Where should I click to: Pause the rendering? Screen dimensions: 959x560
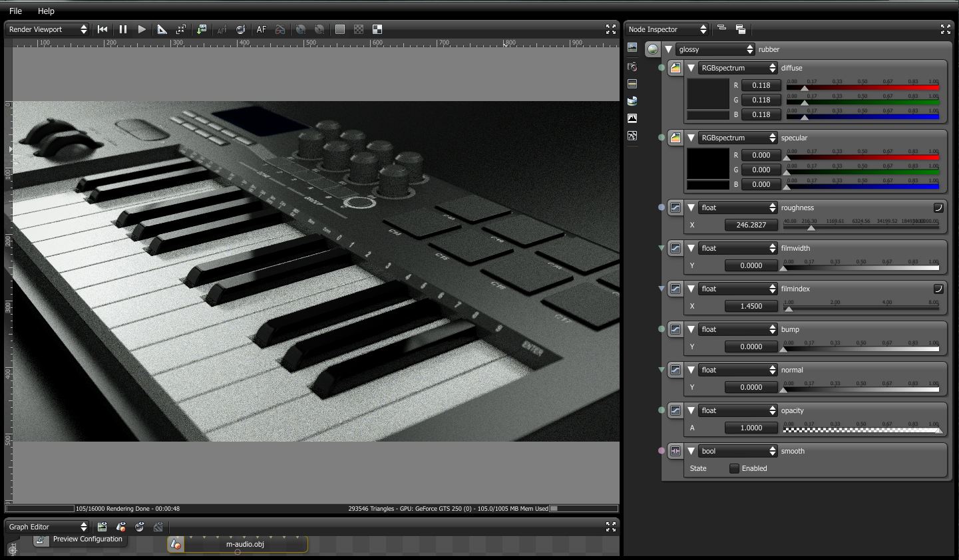click(123, 29)
